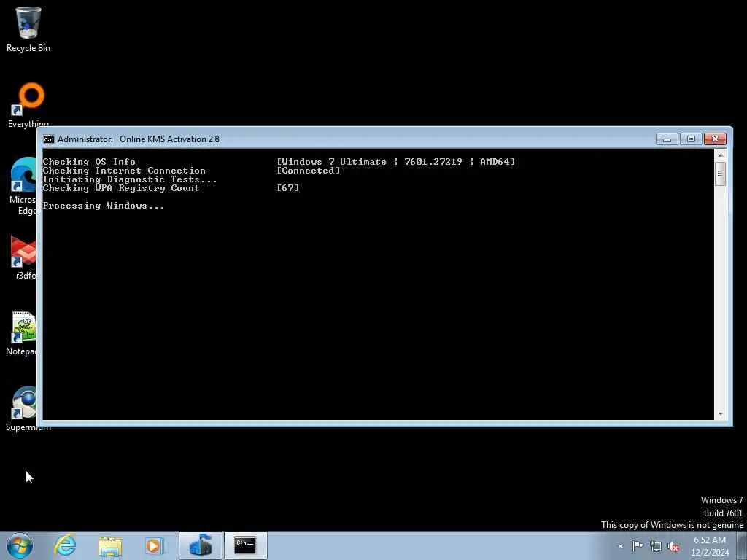This screenshot has width=747, height=560.
Task: Open the Action Center flag icon
Action: point(638,545)
